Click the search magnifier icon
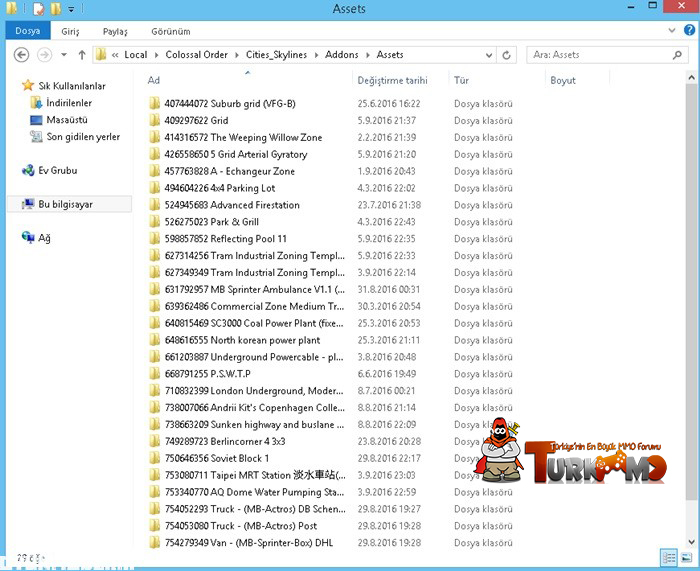Image resolution: width=700 pixels, height=571 pixels. point(677,55)
